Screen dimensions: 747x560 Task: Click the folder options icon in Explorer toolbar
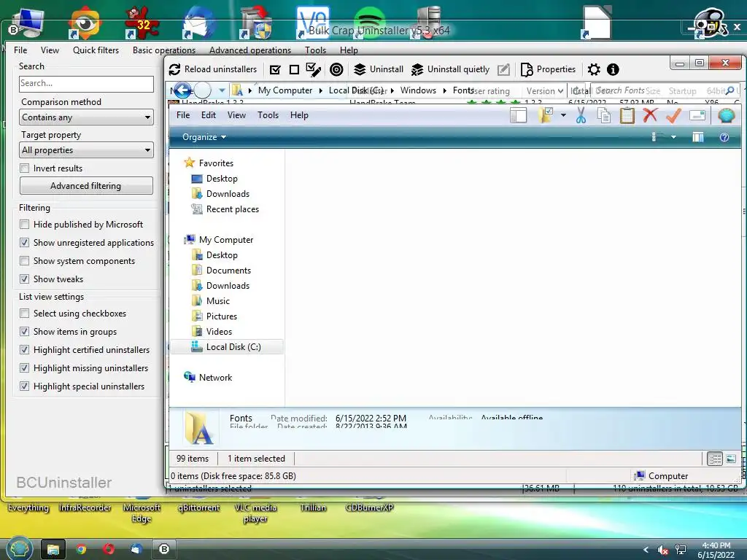(546, 115)
